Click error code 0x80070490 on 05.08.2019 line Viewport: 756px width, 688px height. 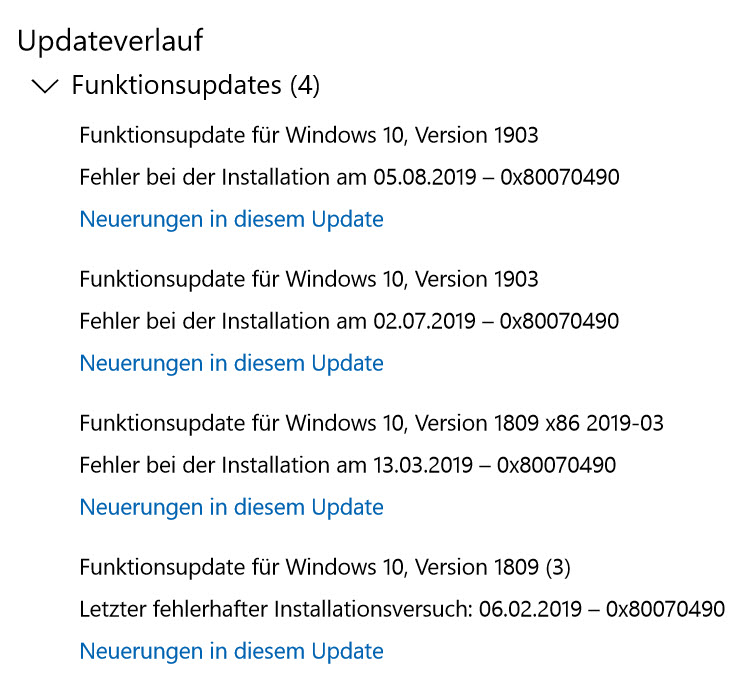click(559, 177)
